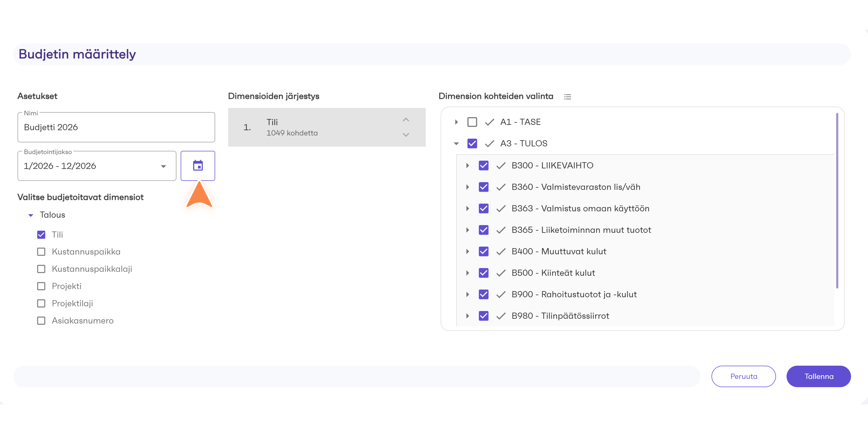Screen dimensions: 868x434
Task: Uncheck B900 - Rahoitustuotot ja -kulut checkbox
Action: point(483,294)
